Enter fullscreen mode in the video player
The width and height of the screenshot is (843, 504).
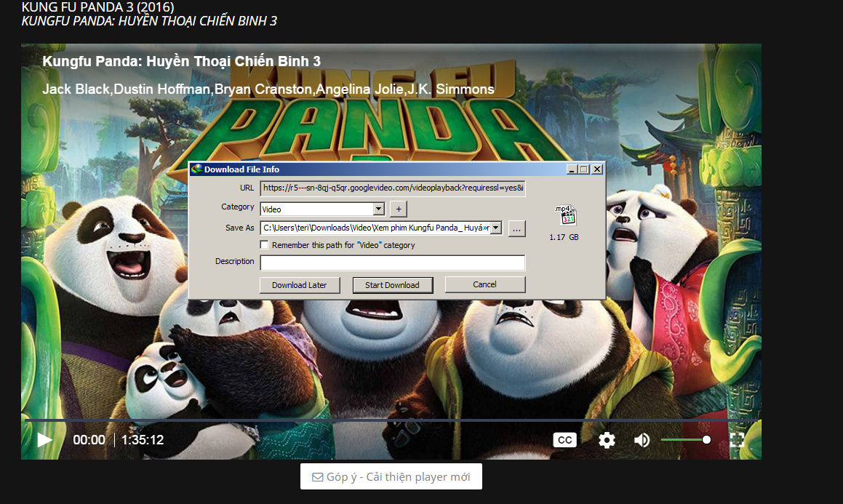pyautogui.click(x=737, y=440)
